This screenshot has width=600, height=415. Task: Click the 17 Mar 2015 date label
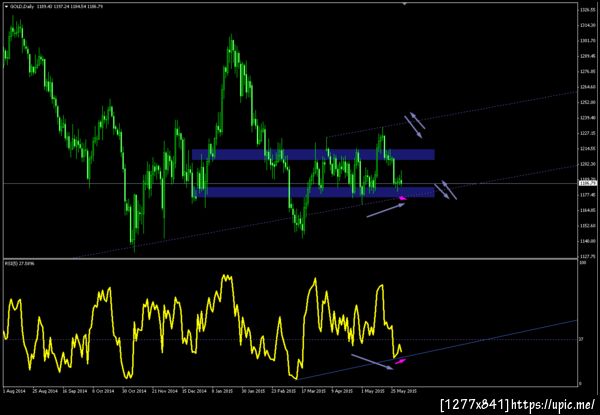pyautogui.click(x=314, y=391)
